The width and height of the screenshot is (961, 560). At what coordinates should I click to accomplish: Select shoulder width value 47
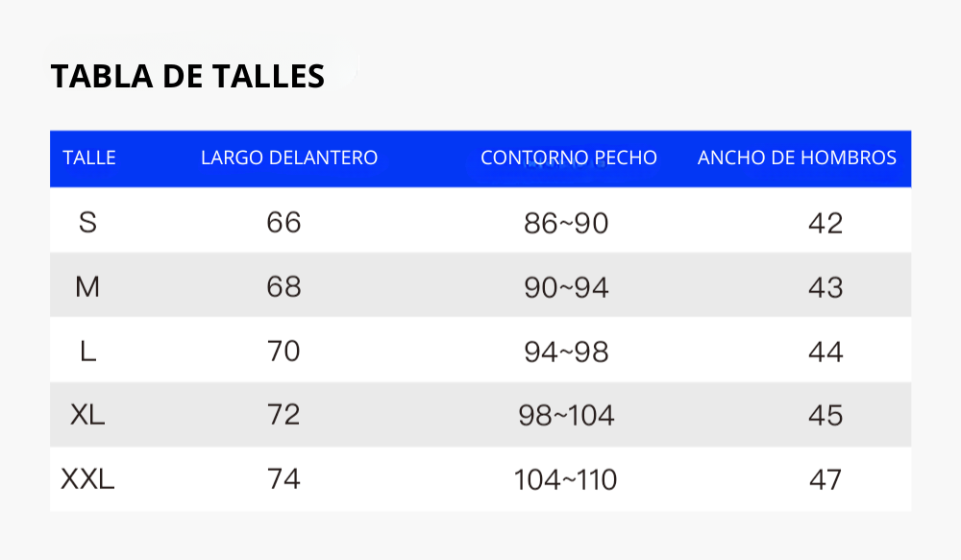(825, 479)
